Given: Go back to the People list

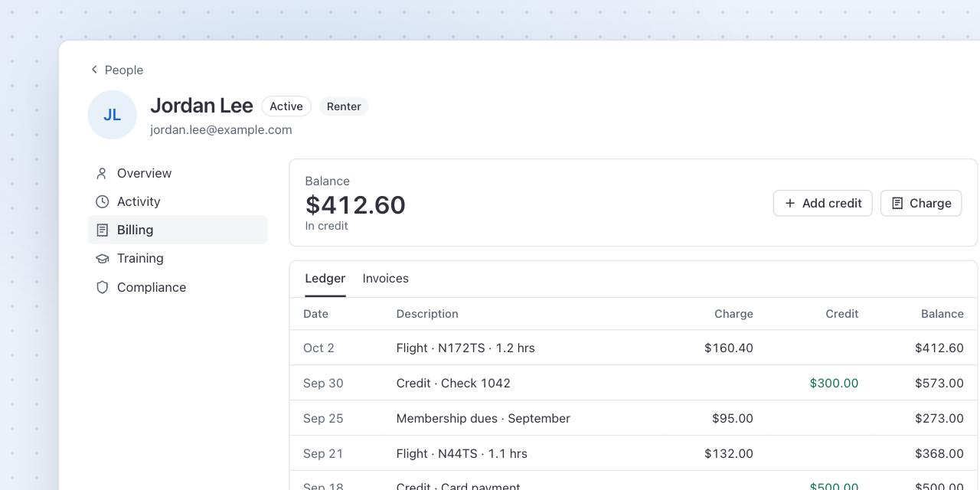Looking at the screenshot, I should click(116, 70).
